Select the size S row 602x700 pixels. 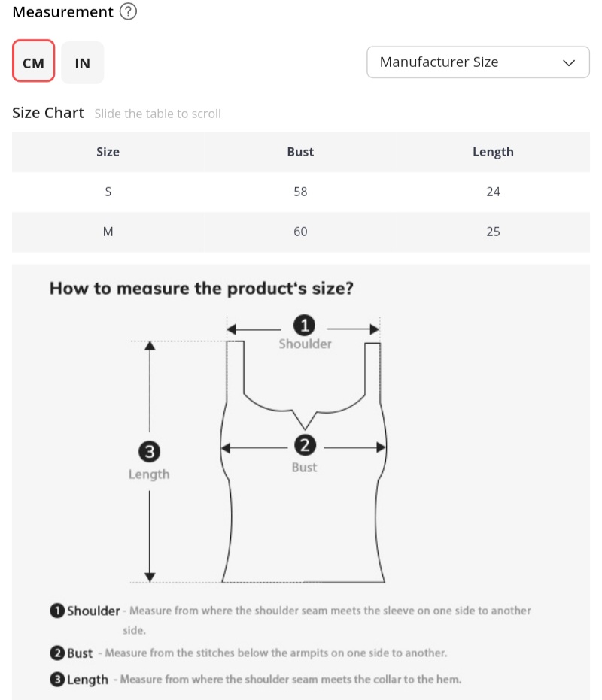(x=108, y=192)
